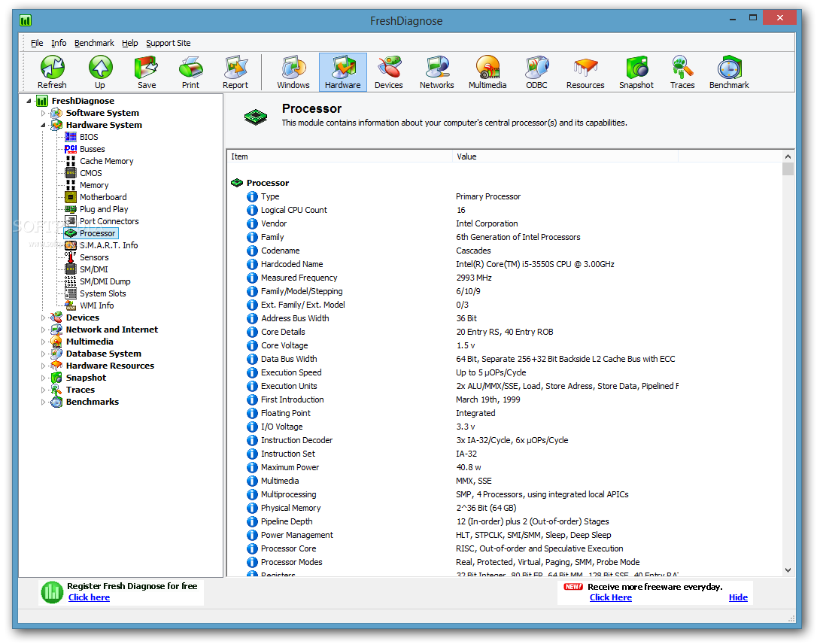Open the Windows category in toolbar
Image resolution: width=817 pixels, height=644 pixels.
(293, 72)
